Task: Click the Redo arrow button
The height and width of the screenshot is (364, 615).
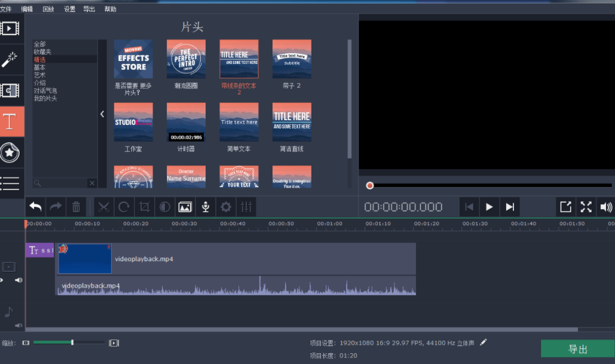Action: click(x=56, y=207)
